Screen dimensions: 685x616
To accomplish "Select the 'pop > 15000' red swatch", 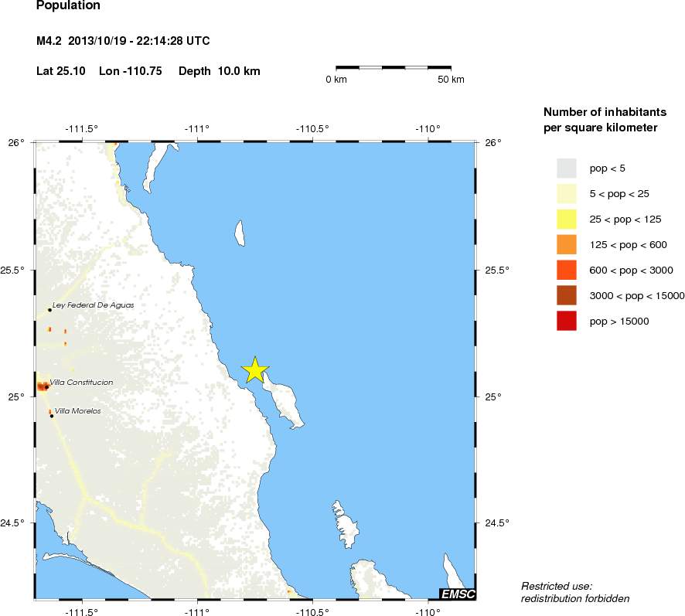I will coord(567,321).
